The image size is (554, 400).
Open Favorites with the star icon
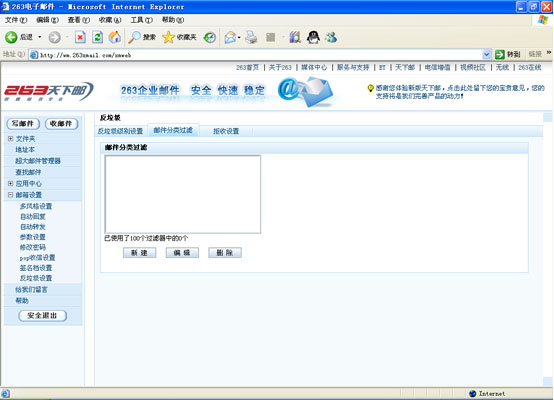pyautogui.click(x=168, y=37)
